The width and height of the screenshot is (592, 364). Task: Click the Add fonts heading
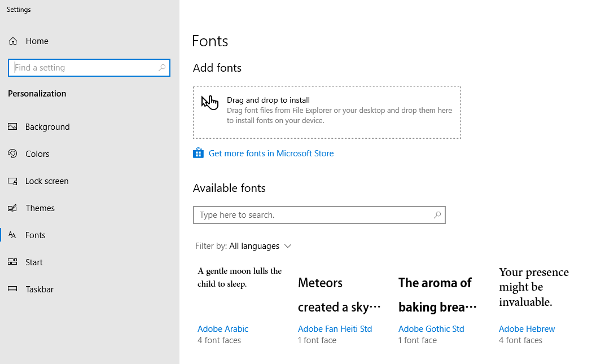pyautogui.click(x=217, y=68)
